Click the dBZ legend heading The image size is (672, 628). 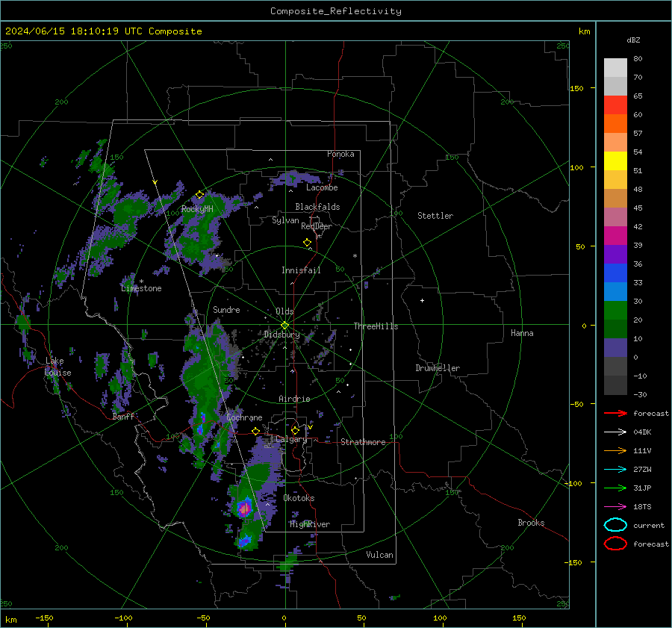tap(633, 40)
